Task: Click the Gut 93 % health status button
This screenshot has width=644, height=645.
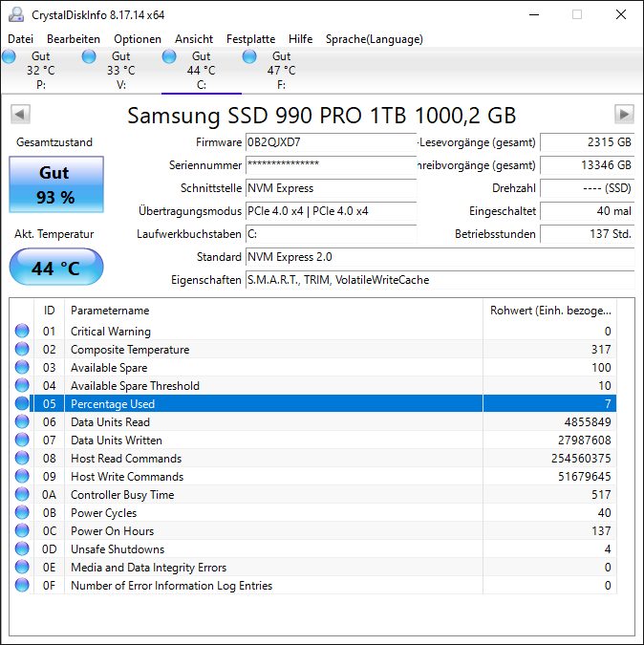Action: pos(56,184)
